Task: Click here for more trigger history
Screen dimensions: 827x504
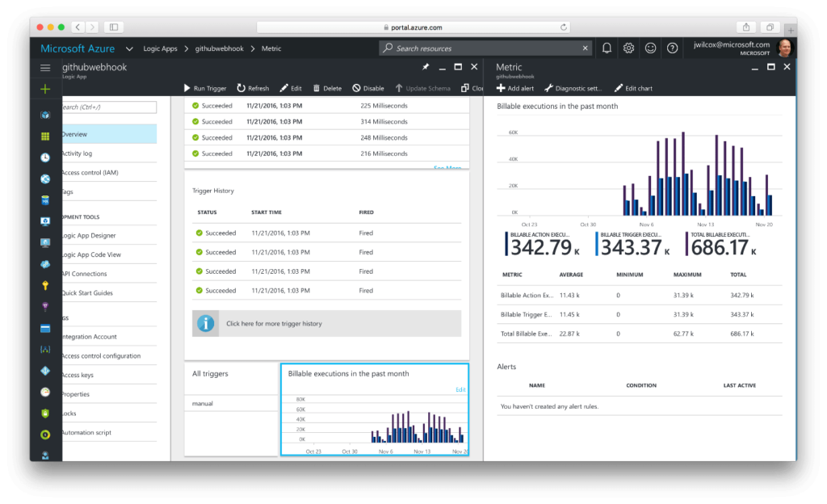Action: (326, 324)
